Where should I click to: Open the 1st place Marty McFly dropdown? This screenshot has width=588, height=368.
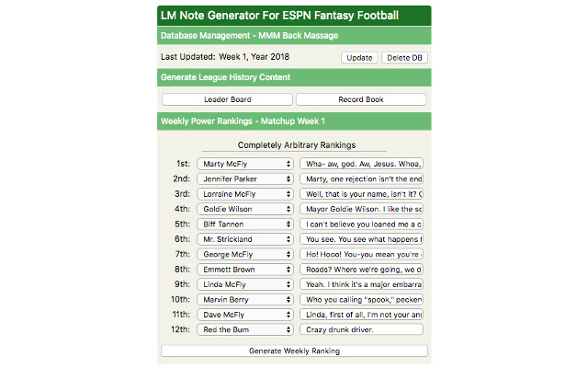point(245,164)
